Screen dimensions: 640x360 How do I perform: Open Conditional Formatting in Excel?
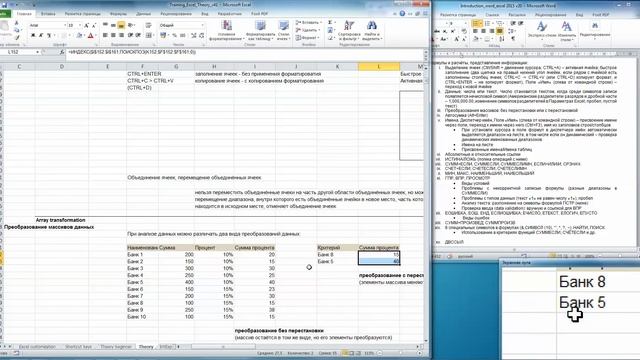[x=227, y=30]
